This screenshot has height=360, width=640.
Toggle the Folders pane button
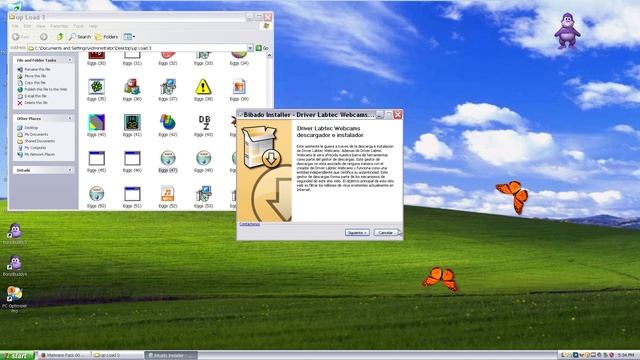(x=107, y=37)
